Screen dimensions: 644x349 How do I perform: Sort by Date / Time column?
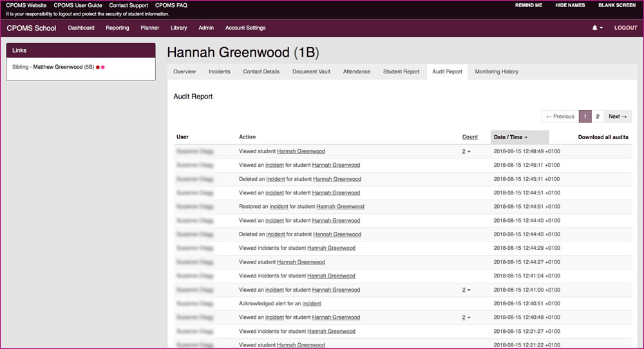pos(520,137)
